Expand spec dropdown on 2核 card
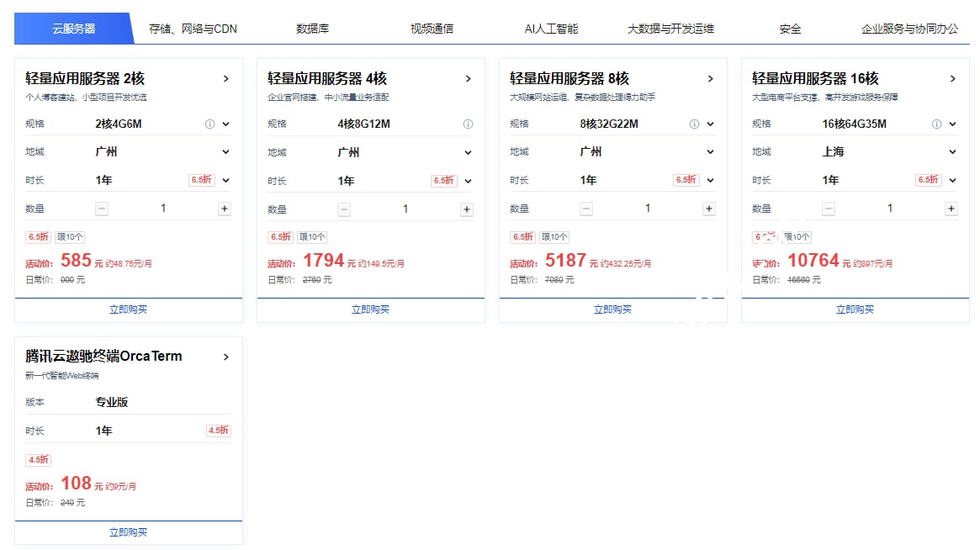Viewport: 980px width, 550px height. coord(225,124)
